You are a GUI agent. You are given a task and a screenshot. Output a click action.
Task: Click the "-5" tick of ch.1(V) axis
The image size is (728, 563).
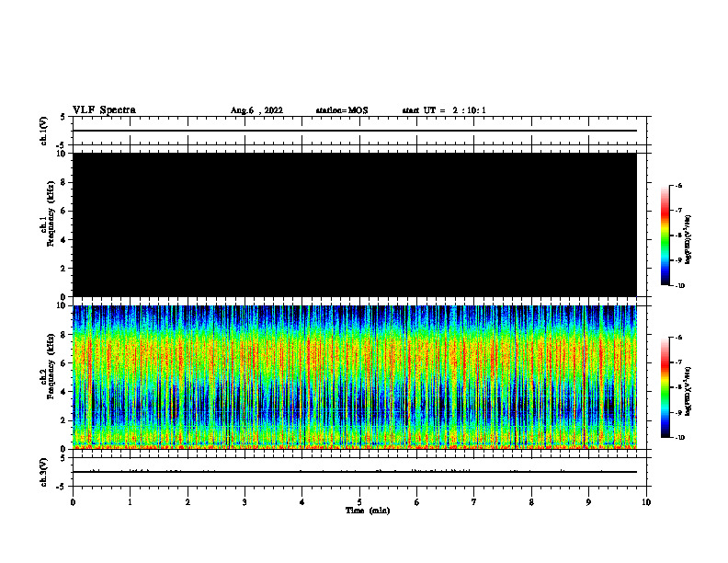pyautogui.click(x=62, y=145)
